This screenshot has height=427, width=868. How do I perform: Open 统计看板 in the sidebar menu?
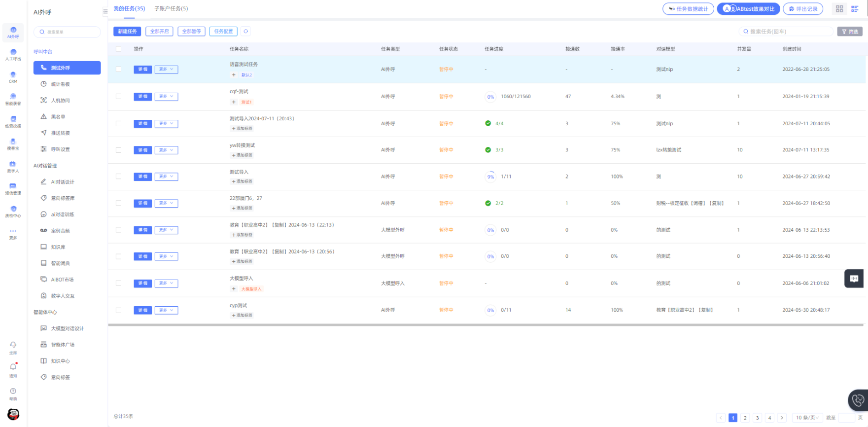click(x=61, y=84)
